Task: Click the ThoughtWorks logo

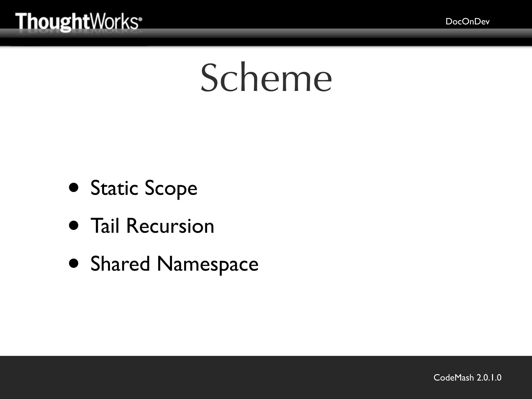Action: coord(79,23)
